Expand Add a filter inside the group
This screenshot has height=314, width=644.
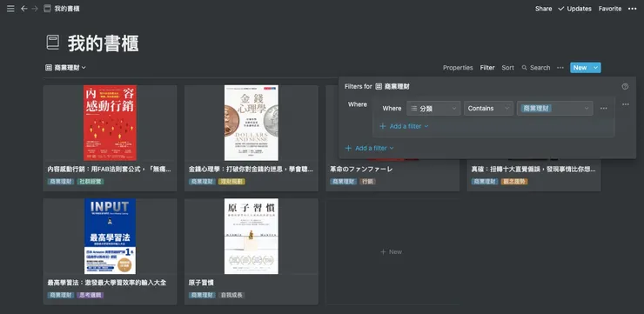[404, 126]
